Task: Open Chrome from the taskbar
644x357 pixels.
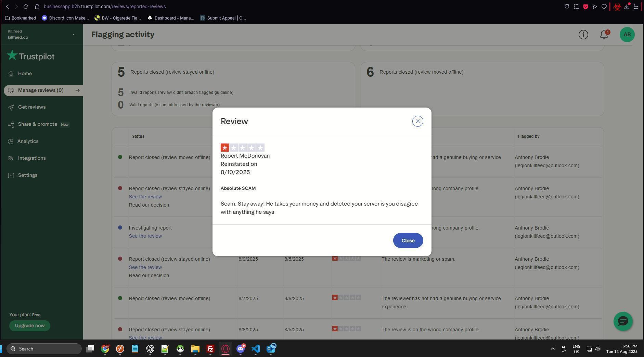Action: tap(105, 349)
